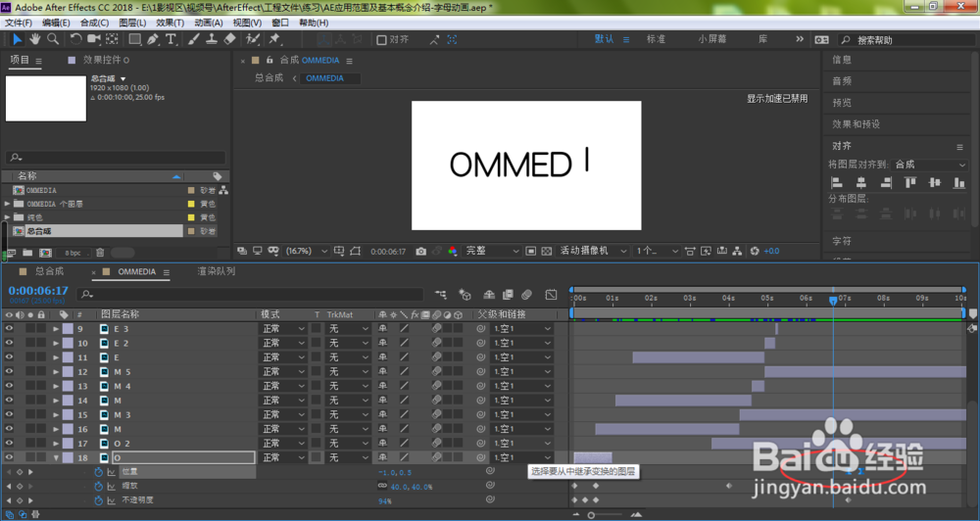Open blend mode dropdown for layer E 2
This screenshot has height=521, width=980.
(283, 343)
